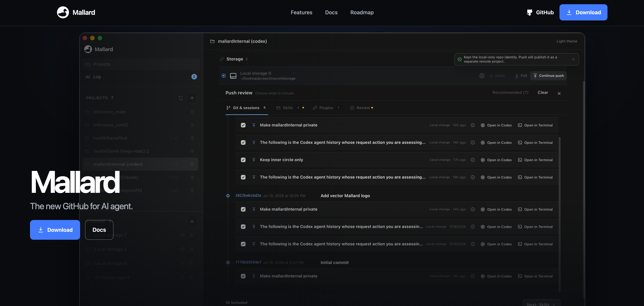Select mallardInternal (codex) in the projects list

tap(140, 164)
